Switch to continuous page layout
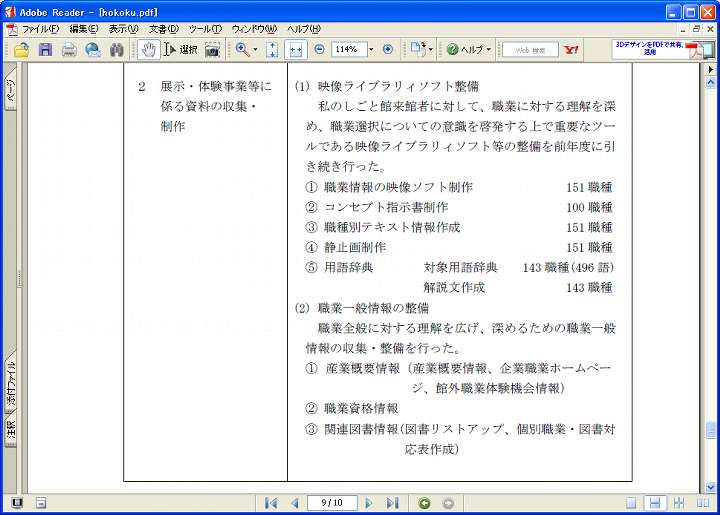720x515 pixels. [x=655, y=503]
